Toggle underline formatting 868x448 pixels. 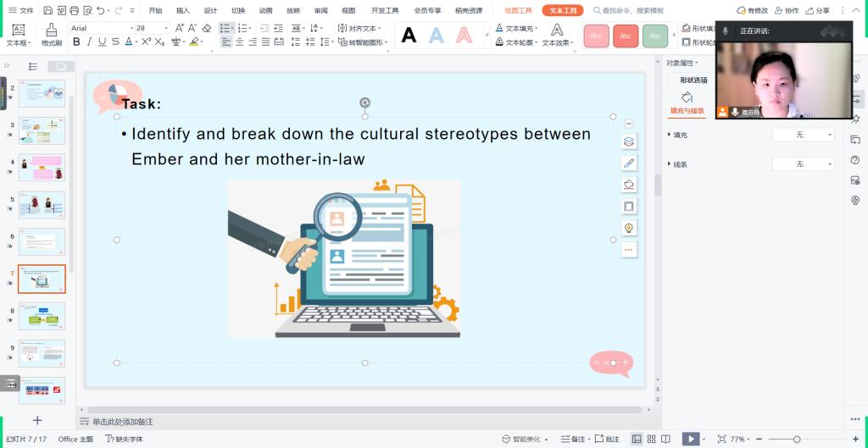[103, 41]
